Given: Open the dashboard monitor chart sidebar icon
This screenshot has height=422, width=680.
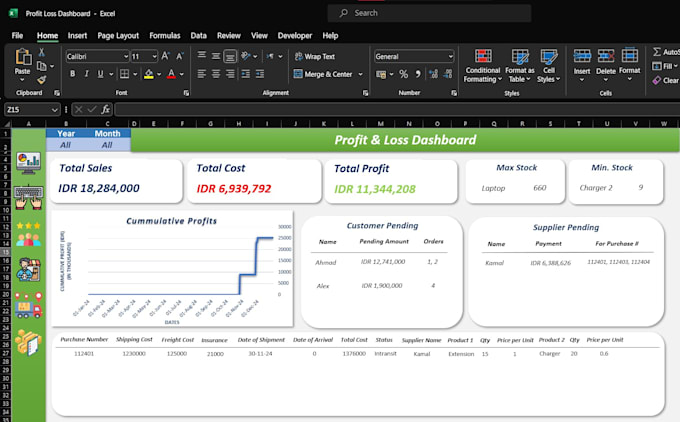Looking at the screenshot, I should tap(29, 163).
